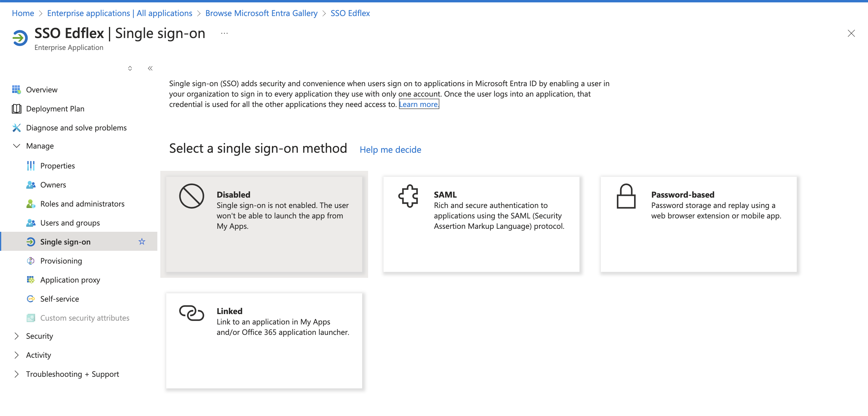The image size is (868, 416).
Task: Click the Single sign-on arrow icon in sidebar
Action: click(x=31, y=242)
